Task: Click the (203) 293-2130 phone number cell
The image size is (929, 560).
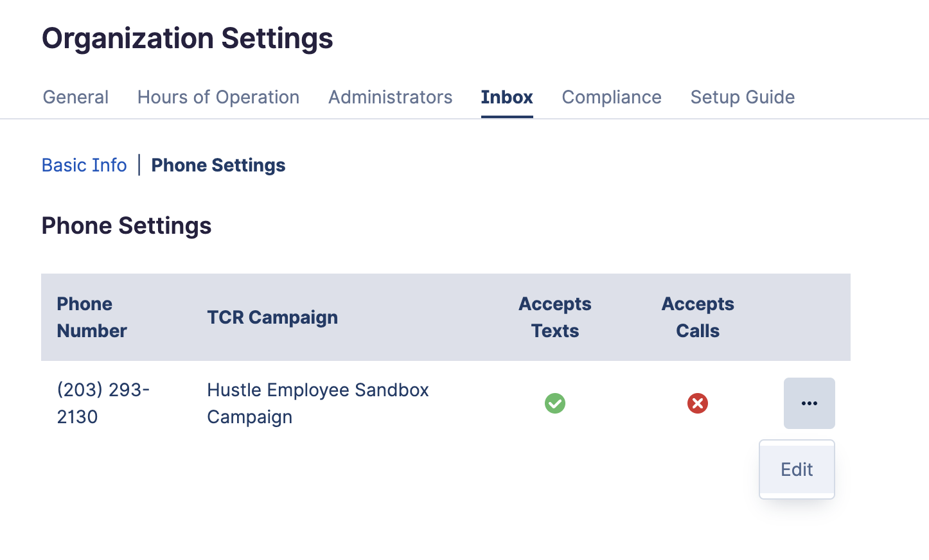Action: (103, 403)
